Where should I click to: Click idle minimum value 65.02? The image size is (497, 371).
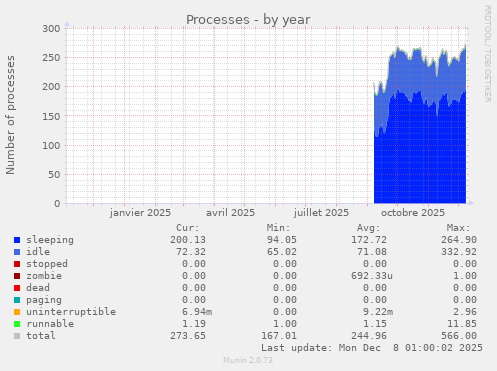click(282, 252)
